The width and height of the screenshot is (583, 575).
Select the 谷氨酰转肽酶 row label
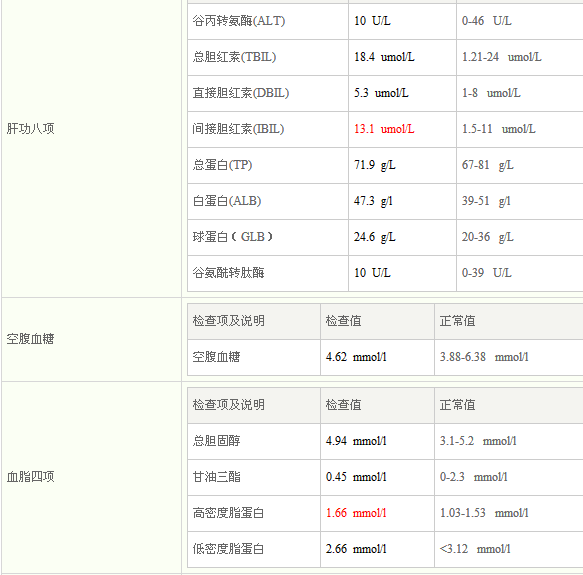(228, 273)
